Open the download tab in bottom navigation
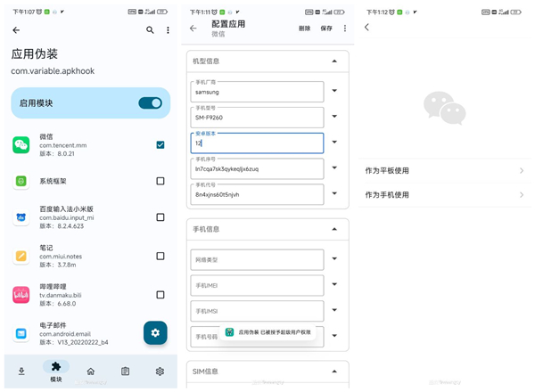The image size is (535, 392). pos(21,371)
